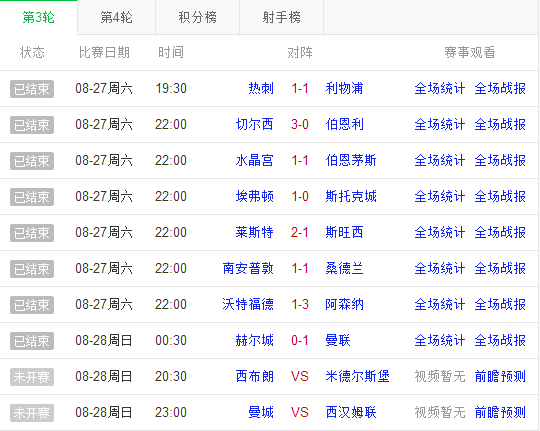Open 全场战报 for 热刺 vs 利物浦
This screenshot has height=431, width=540.
[500, 89]
